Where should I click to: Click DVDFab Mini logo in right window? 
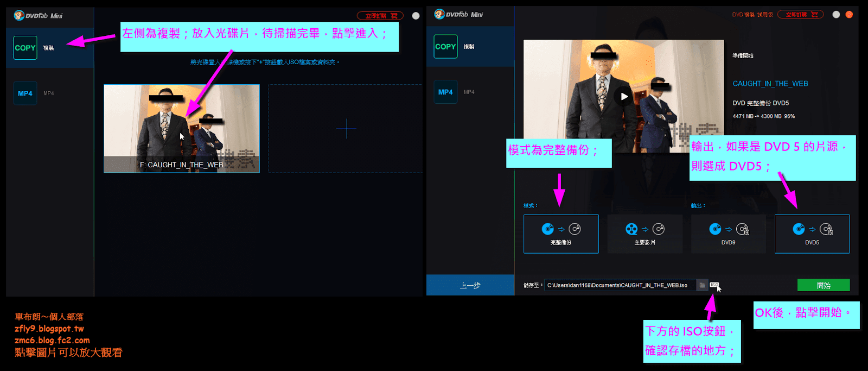pos(458,14)
